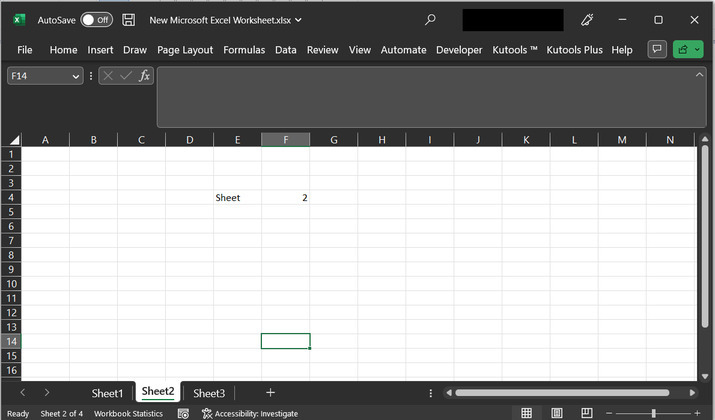Click the Search magnifier icon
Image resolution: width=715 pixels, height=420 pixels.
pyautogui.click(x=430, y=19)
